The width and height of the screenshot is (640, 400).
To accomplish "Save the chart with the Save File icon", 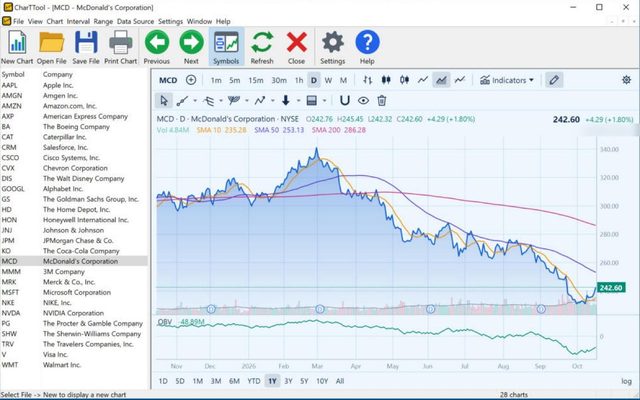I will [86, 47].
